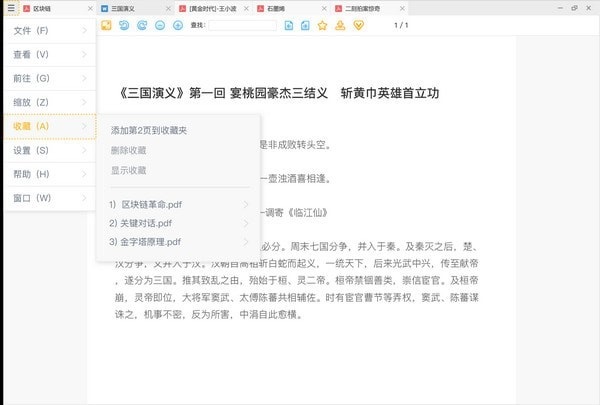The height and width of the screenshot is (405, 600).
Task: Expand the 查看 (V) submenu arrow
Action: [85, 55]
